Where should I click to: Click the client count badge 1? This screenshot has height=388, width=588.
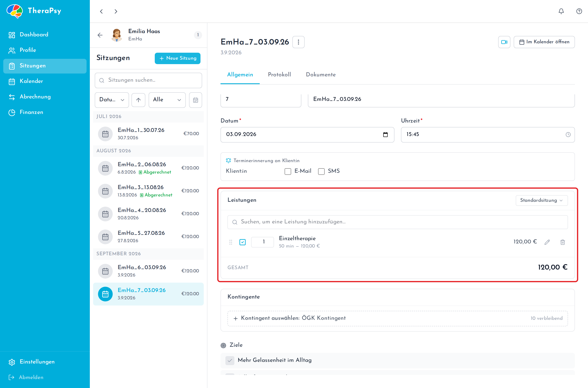(x=198, y=35)
